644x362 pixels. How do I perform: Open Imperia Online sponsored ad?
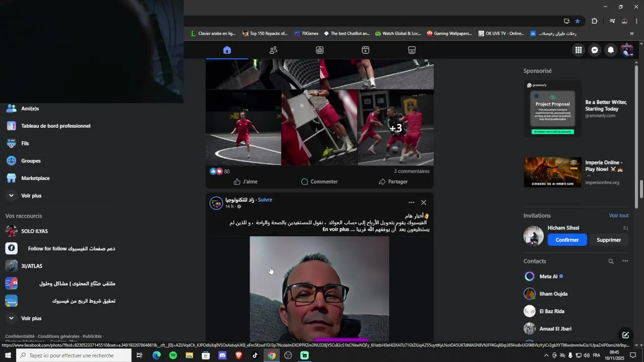pyautogui.click(x=577, y=172)
